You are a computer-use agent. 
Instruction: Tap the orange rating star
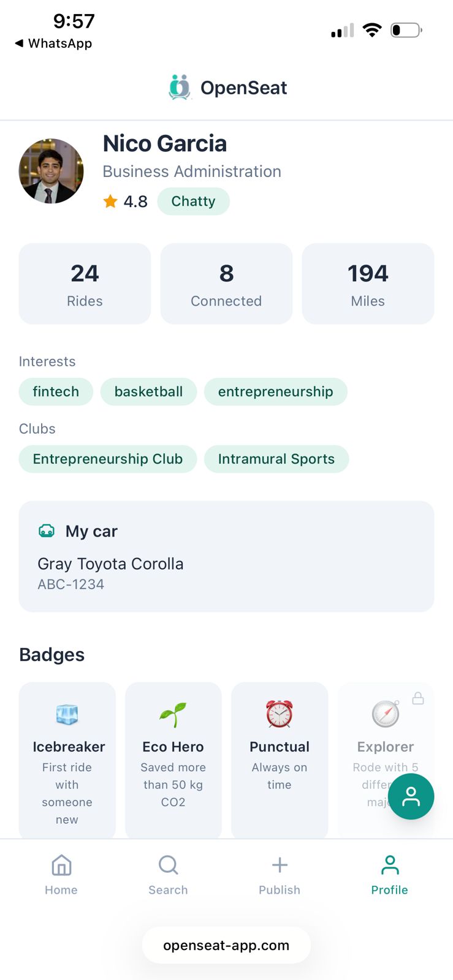110,201
